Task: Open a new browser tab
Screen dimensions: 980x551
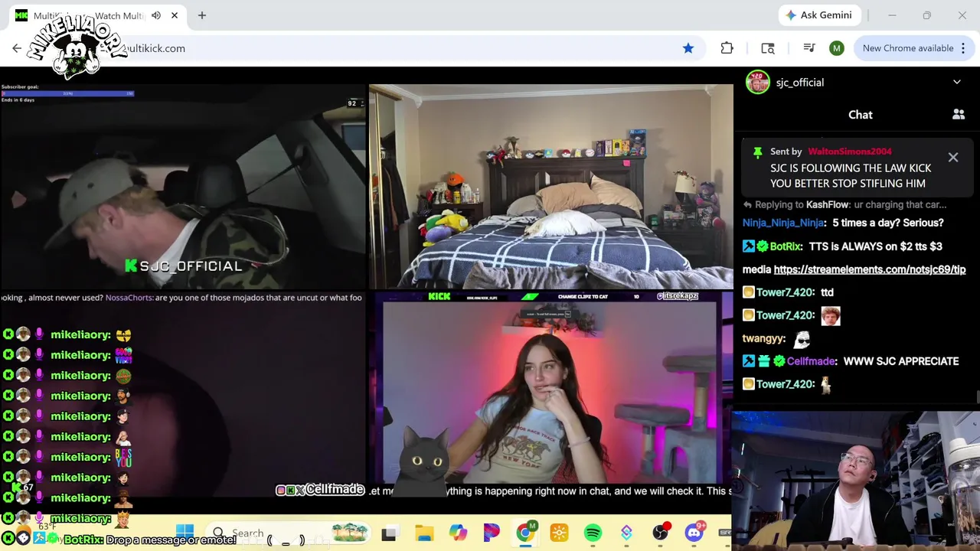Action: pyautogui.click(x=202, y=15)
